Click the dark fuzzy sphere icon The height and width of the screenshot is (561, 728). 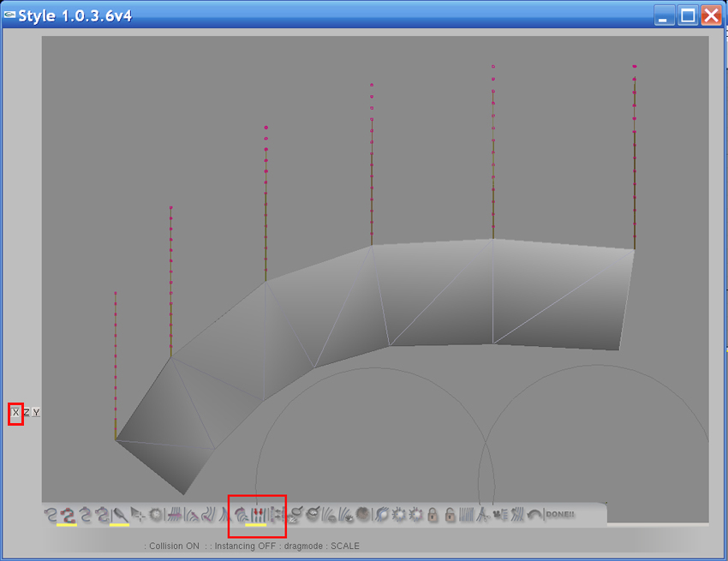[x=362, y=514]
